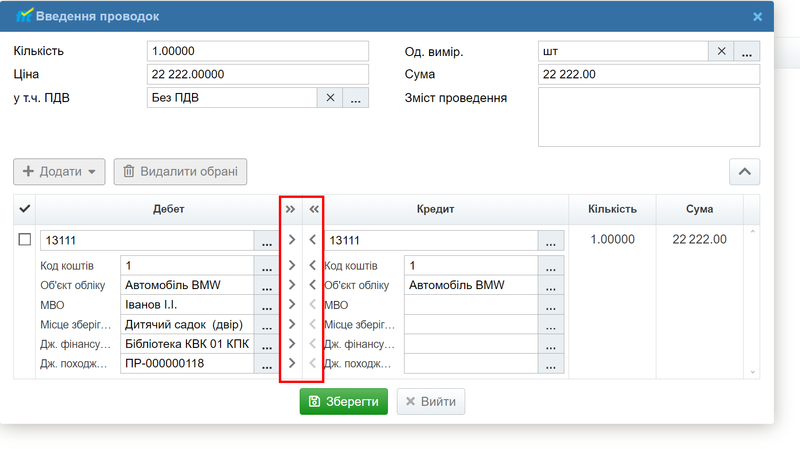The height and width of the screenshot is (449, 800).
Task: Tick the checkbox for row 13111
Action: click(24, 239)
